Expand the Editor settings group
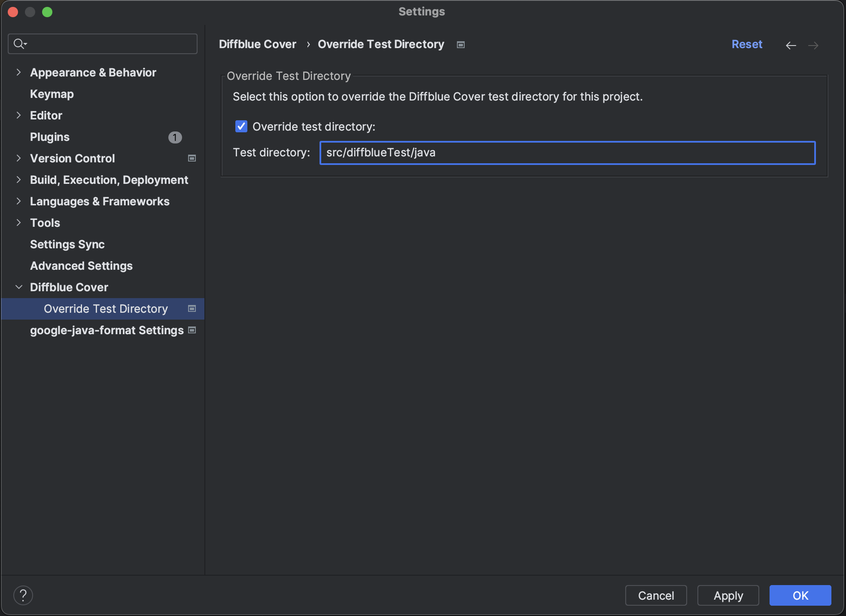 point(18,116)
